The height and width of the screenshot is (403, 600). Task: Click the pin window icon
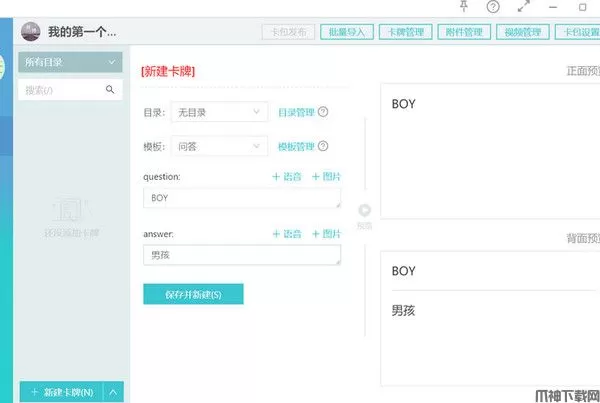(x=462, y=7)
